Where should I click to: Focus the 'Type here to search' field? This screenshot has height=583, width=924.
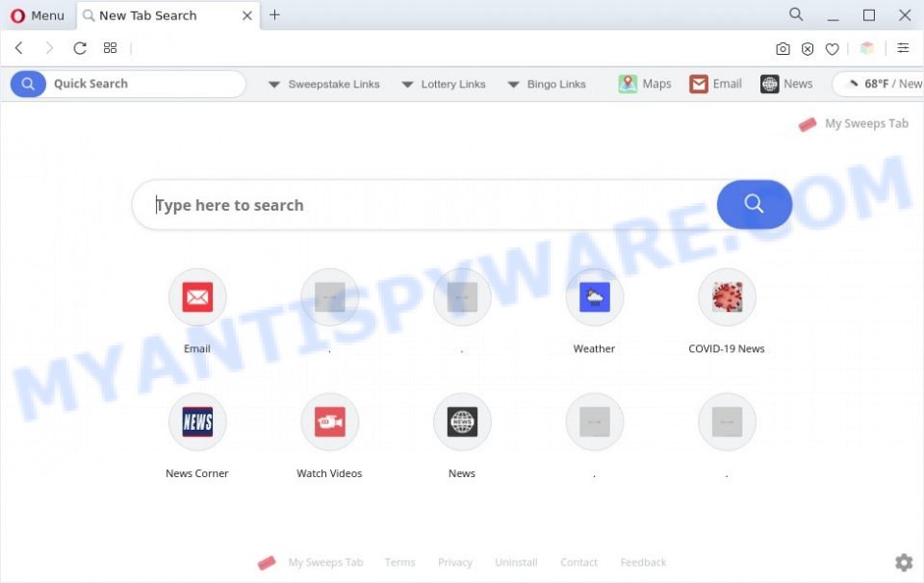[424, 205]
